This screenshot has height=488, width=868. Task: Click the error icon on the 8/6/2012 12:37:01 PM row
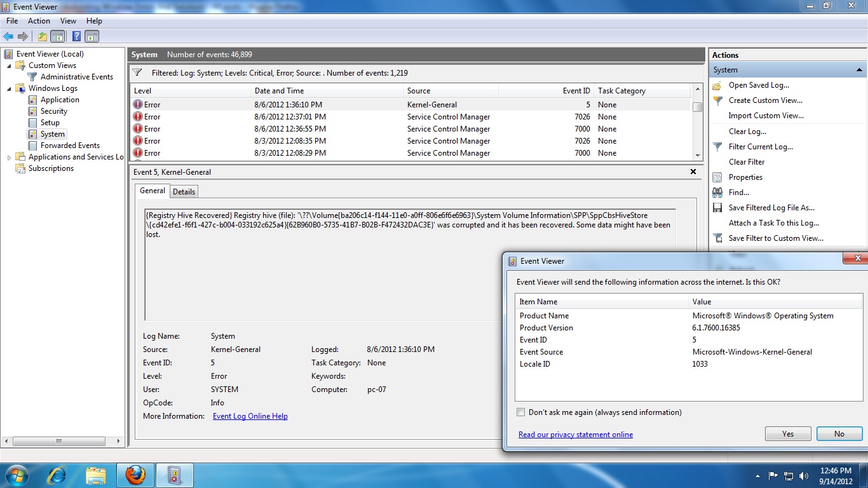click(138, 117)
